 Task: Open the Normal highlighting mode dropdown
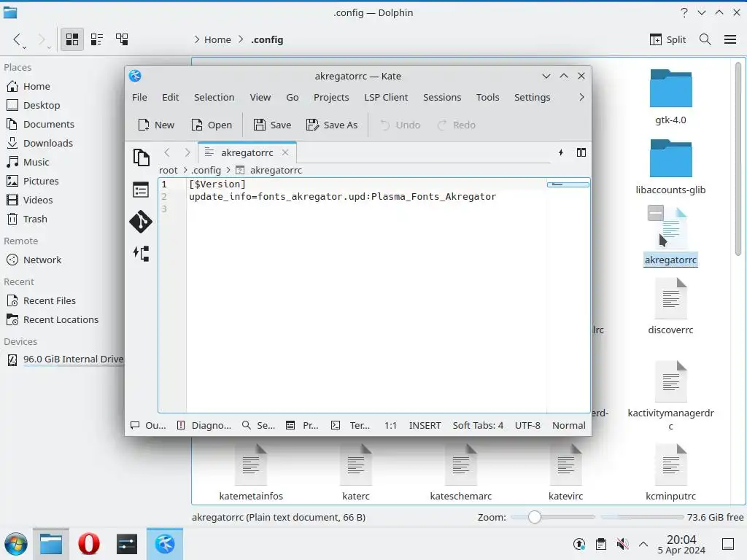569,425
